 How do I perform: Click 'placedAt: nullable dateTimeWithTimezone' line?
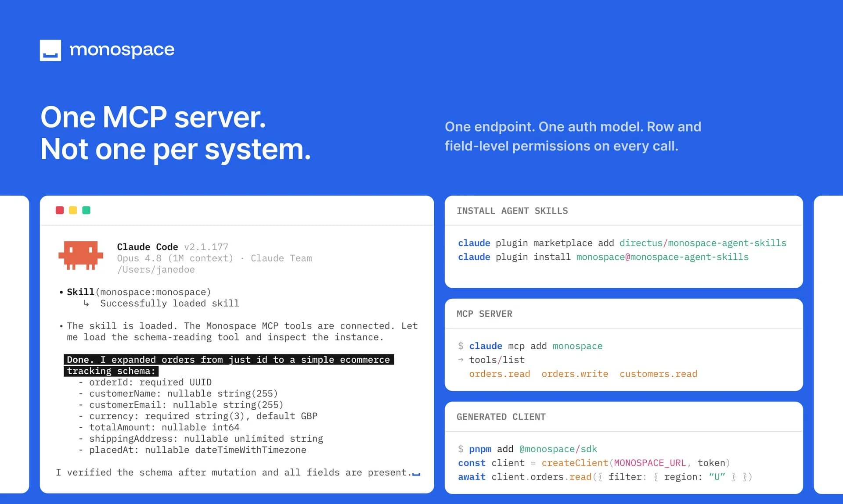pyautogui.click(x=198, y=450)
